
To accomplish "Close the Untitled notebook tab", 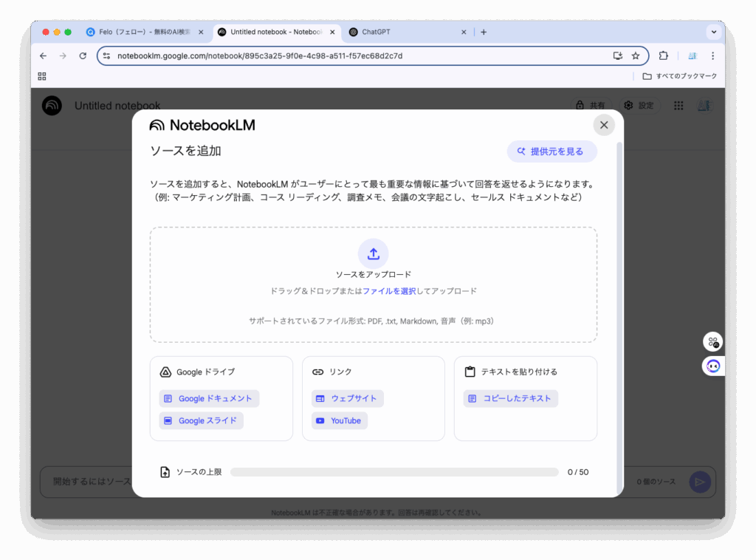I will tap(332, 32).
